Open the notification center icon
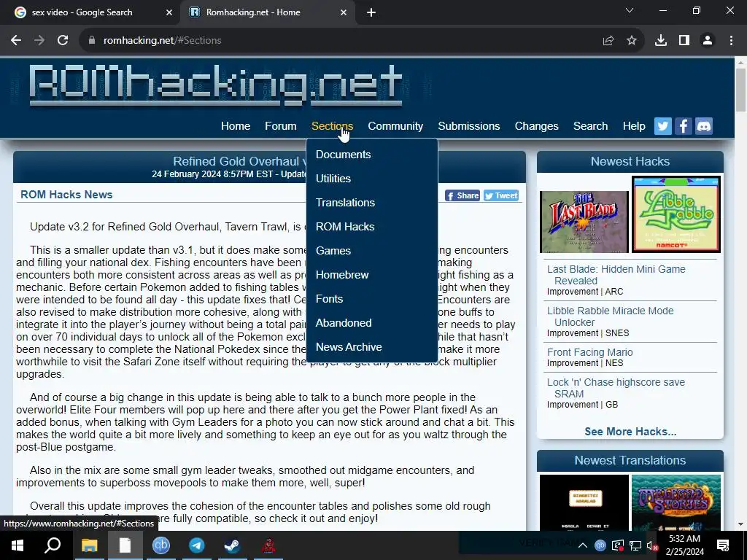747x560 pixels. [x=723, y=545]
